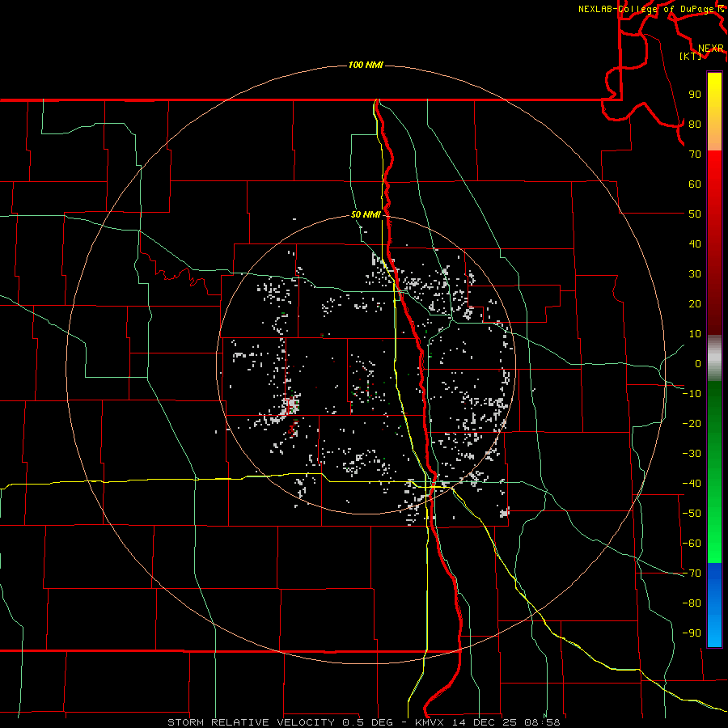Click the 90 value on velocity scale
728x728 pixels.
coord(695,95)
